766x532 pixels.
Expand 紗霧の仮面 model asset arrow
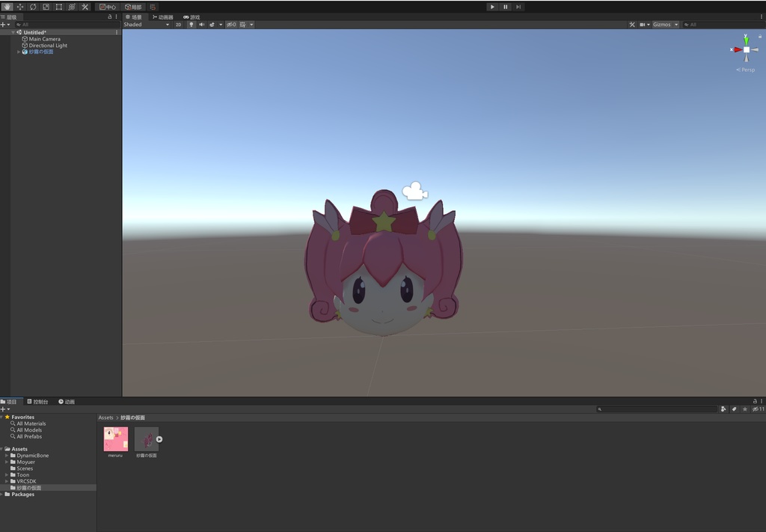[159, 439]
